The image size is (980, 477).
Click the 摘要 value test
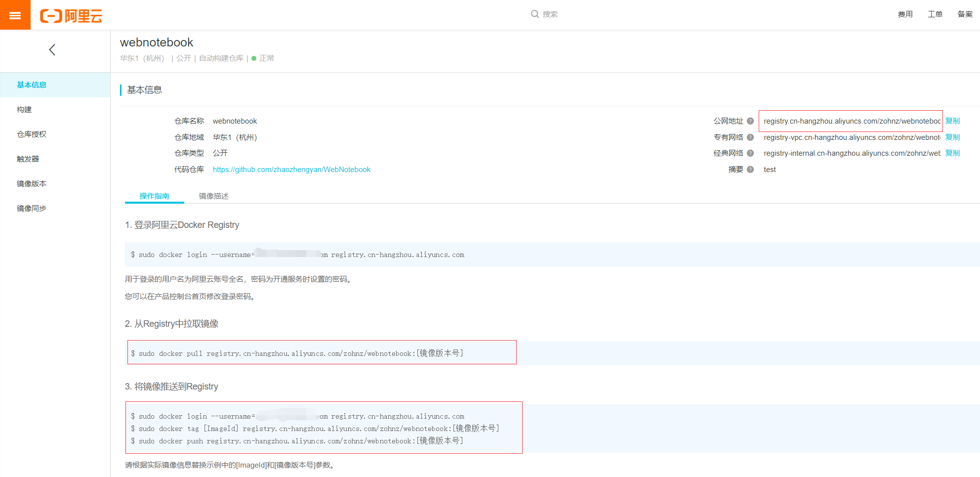pyautogui.click(x=770, y=170)
